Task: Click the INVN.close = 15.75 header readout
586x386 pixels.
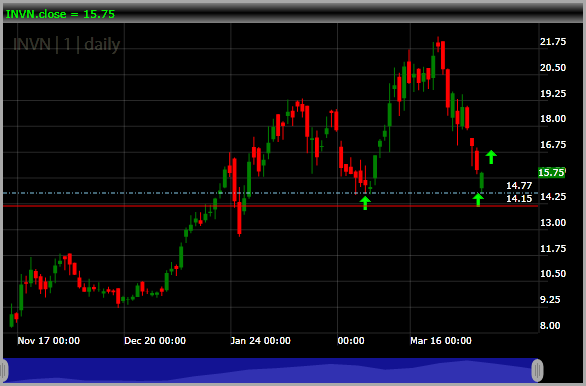Action: point(60,14)
